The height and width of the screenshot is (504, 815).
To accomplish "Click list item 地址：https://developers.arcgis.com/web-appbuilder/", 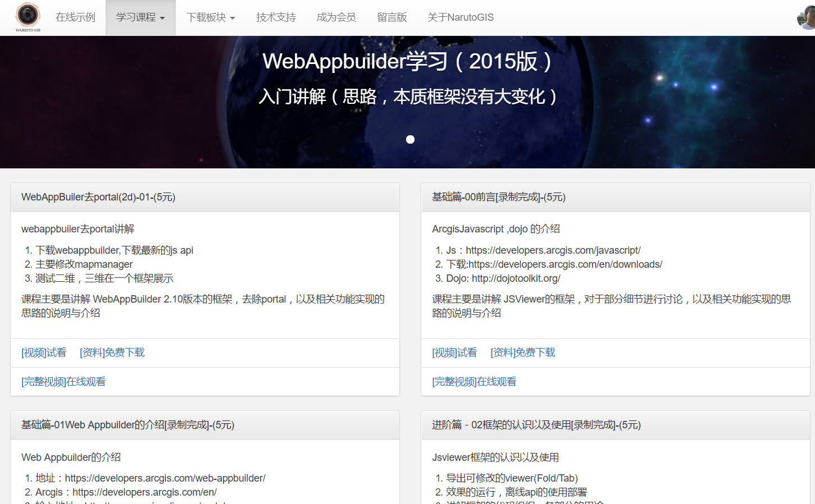I will pos(151,478).
